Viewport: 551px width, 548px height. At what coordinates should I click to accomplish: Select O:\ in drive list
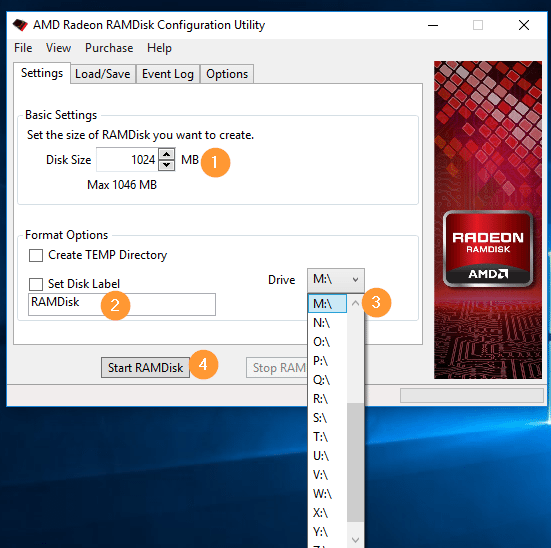[327, 342]
